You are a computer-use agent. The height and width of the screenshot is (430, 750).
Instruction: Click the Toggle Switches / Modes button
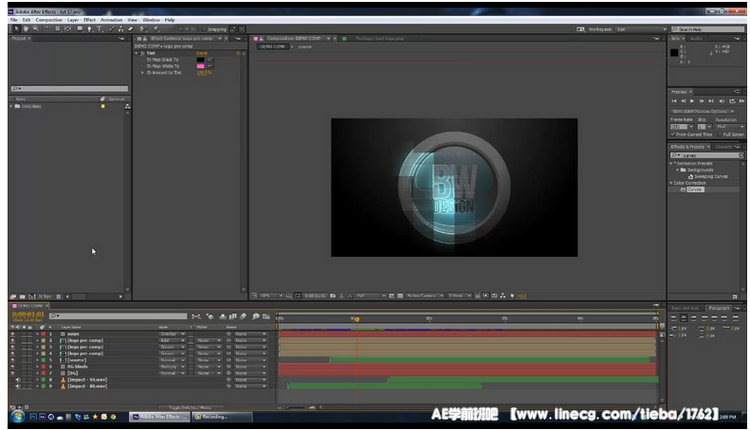190,408
